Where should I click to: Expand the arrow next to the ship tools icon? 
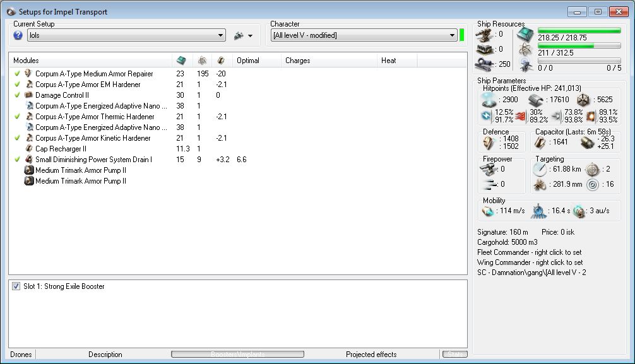(x=250, y=35)
